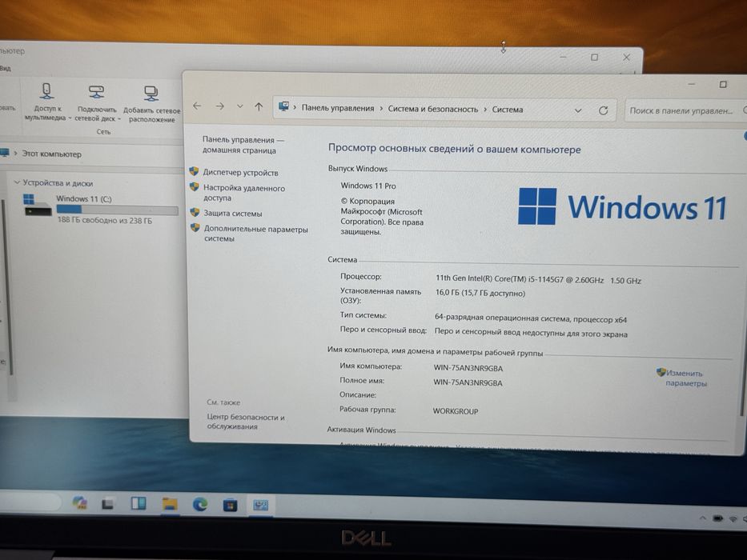The width and height of the screenshot is (747, 560).
Task: Switch to Control Panel taskbar icon
Action: (x=260, y=506)
